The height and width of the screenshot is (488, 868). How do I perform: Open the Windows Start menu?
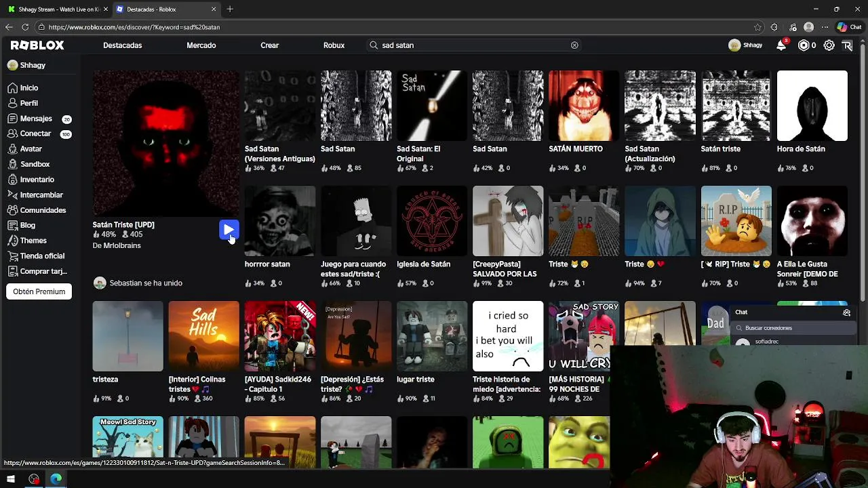11,479
